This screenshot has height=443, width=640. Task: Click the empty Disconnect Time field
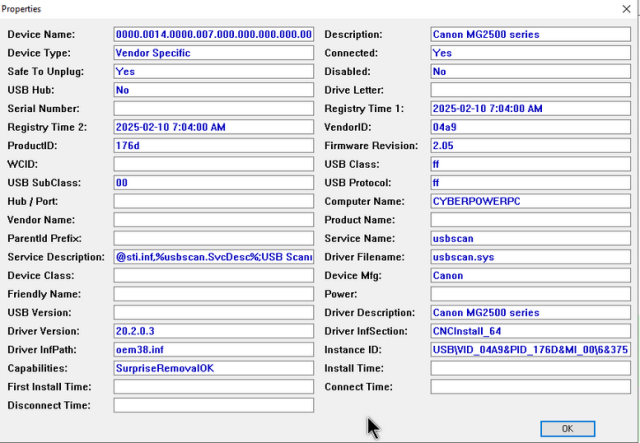pos(213,405)
